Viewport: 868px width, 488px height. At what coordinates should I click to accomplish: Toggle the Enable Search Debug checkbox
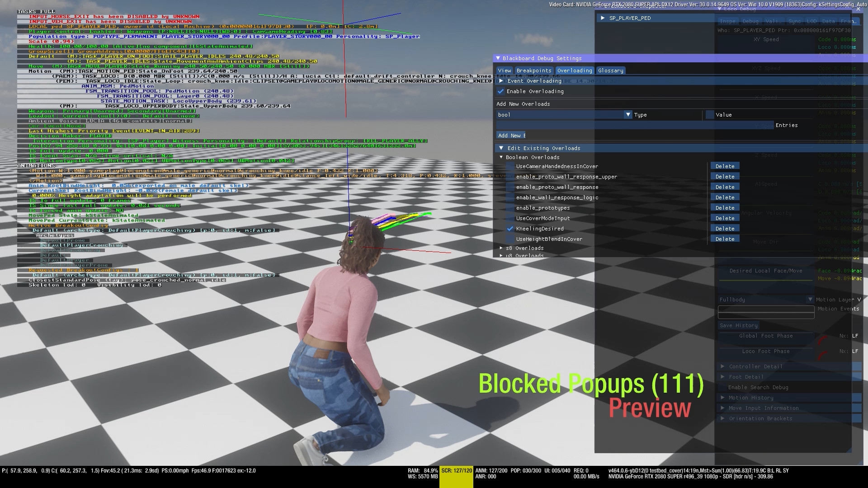point(722,387)
